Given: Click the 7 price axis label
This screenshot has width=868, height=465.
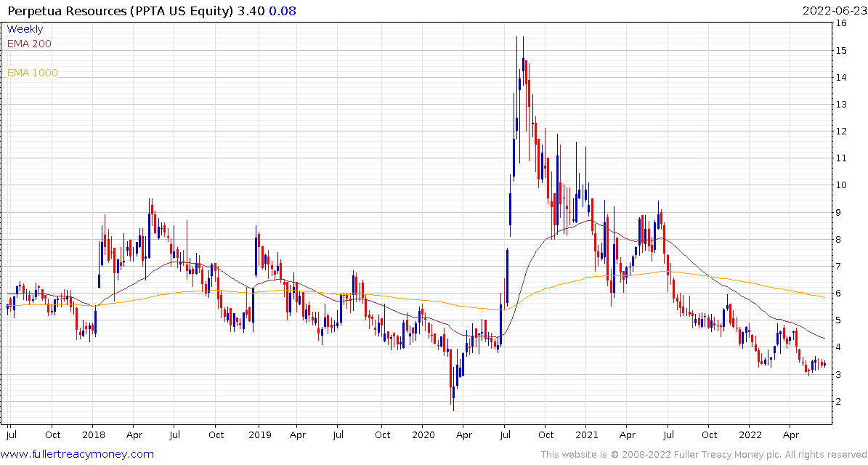Looking at the screenshot, I should click(839, 267).
